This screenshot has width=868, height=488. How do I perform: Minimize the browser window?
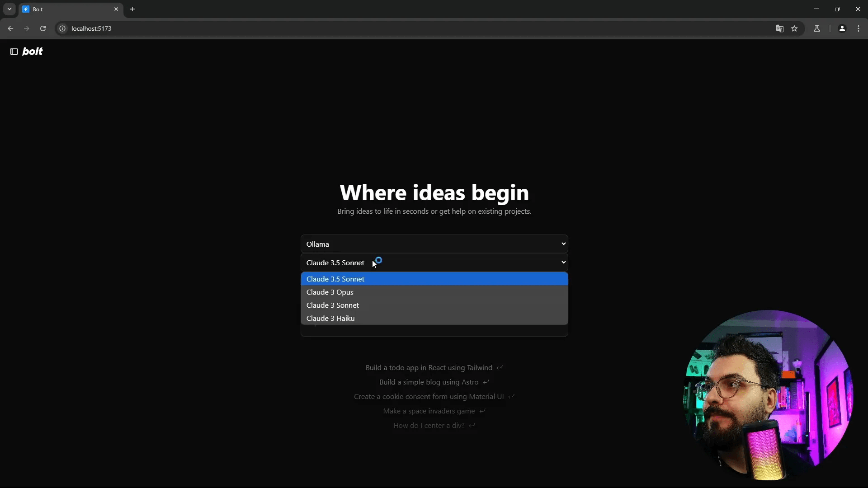coord(816,9)
